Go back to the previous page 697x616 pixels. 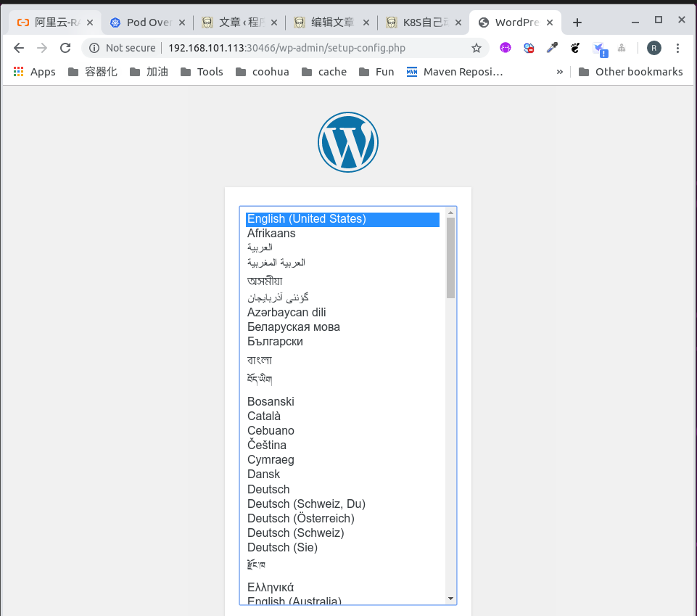pos(19,48)
